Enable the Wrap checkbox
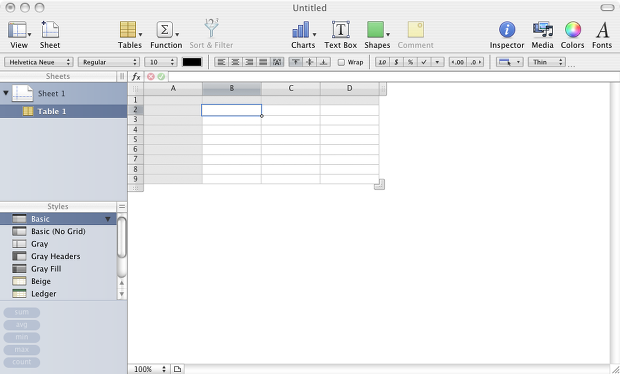This screenshot has width=620, height=374. pos(341,62)
